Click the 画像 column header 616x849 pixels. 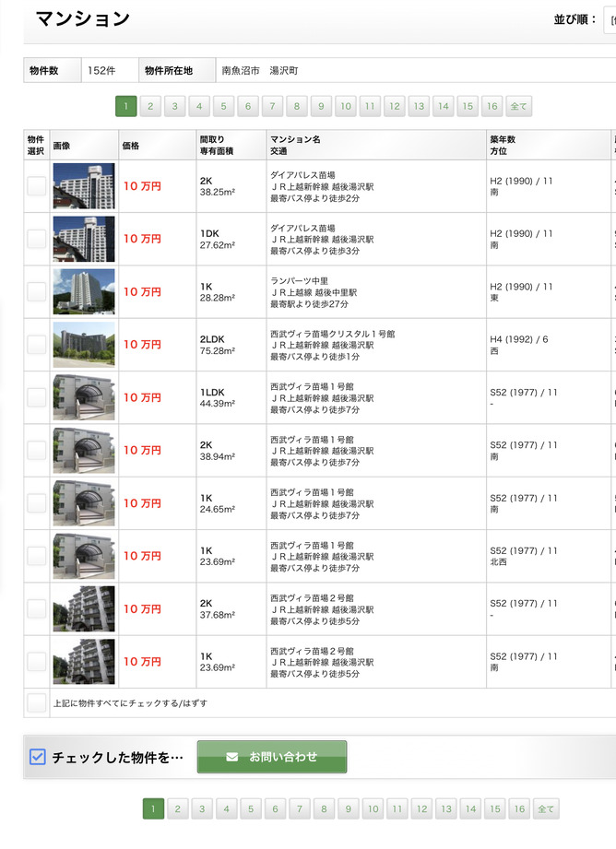[x=84, y=145]
